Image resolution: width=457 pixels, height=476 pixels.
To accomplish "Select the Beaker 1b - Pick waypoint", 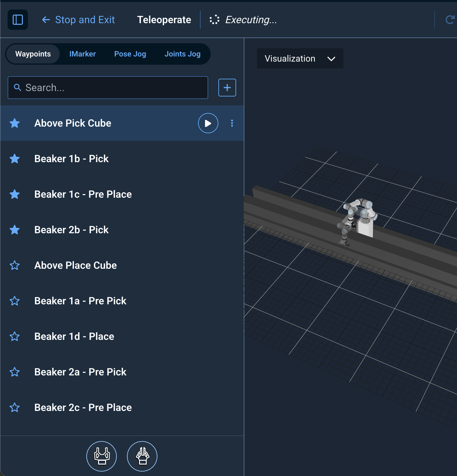I will 122,159.
